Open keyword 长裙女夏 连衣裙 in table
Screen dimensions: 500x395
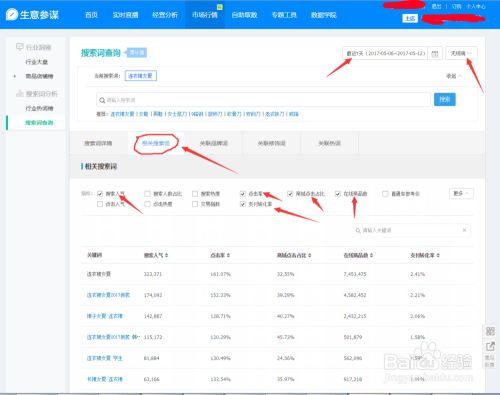click(105, 379)
